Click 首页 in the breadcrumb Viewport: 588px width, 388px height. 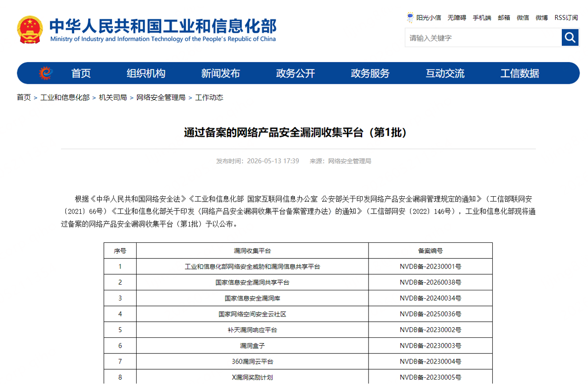click(24, 97)
